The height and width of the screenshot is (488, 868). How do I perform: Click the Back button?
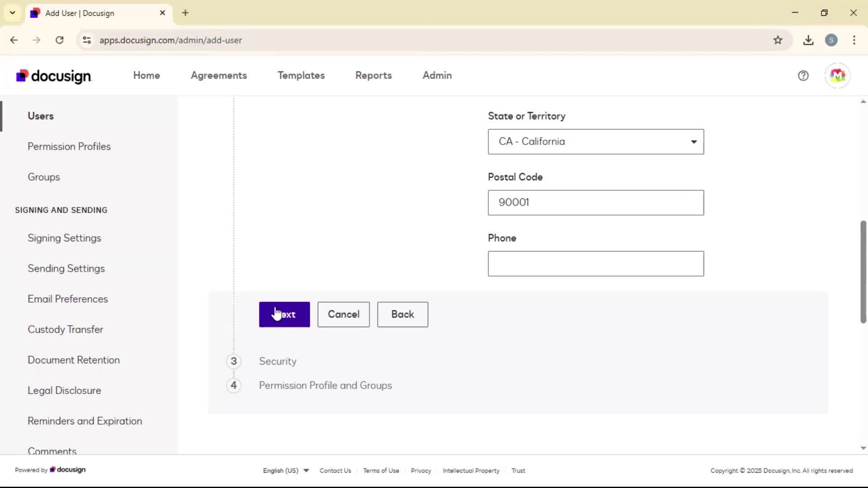click(x=402, y=314)
